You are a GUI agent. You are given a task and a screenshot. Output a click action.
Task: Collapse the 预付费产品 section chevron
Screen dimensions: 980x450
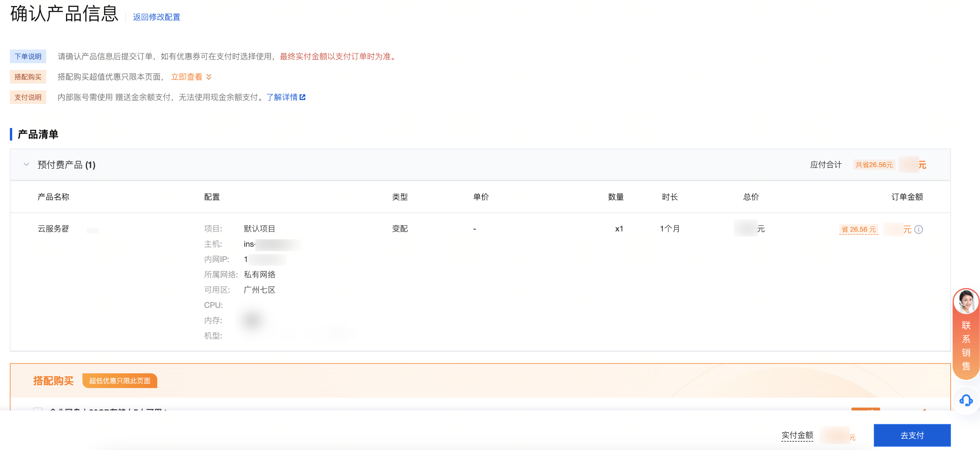(x=26, y=165)
